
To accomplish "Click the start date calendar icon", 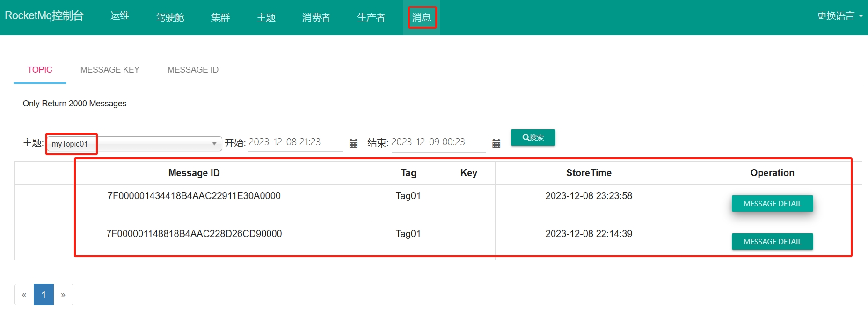I will (x=354, y=143).
